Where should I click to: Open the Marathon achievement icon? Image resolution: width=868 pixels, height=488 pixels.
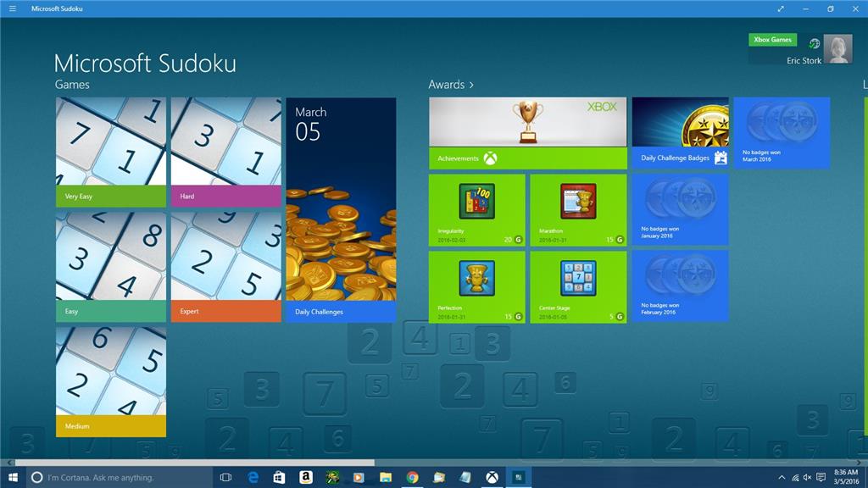tap(578, 202)
